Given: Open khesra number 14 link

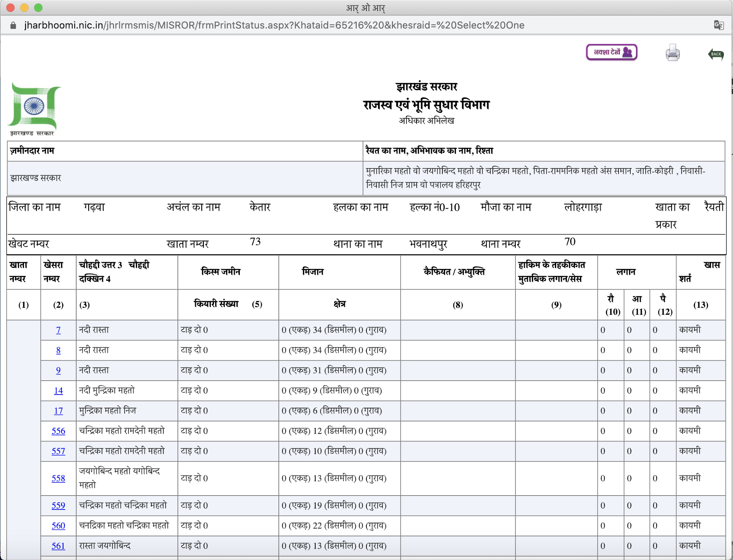Looking at the screenshot, I should click(x=58, y=391).
